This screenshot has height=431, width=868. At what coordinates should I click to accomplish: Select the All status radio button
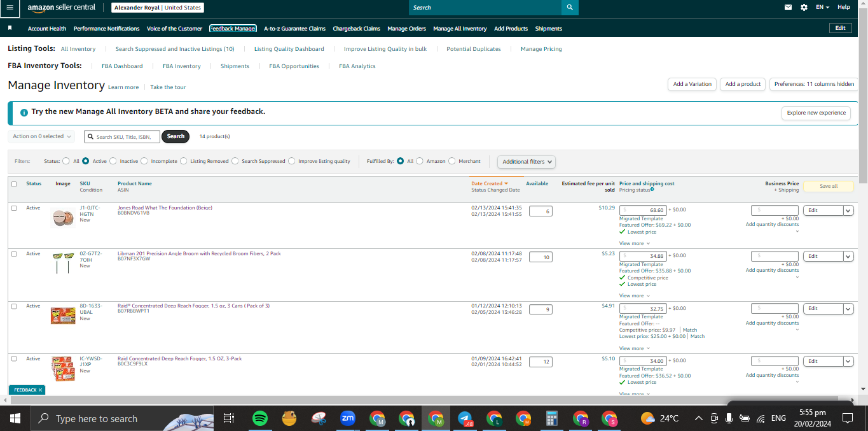click(66, 161)
